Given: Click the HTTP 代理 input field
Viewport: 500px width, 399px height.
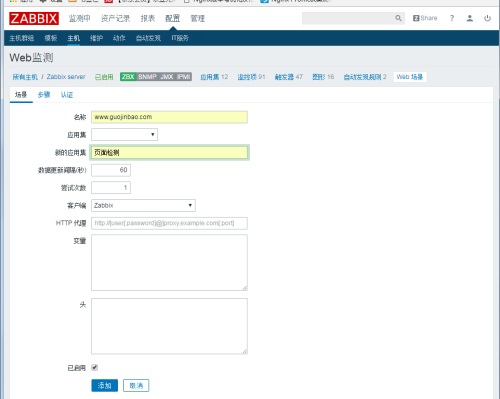Looking at the screenshot, I should coord(169,223).
